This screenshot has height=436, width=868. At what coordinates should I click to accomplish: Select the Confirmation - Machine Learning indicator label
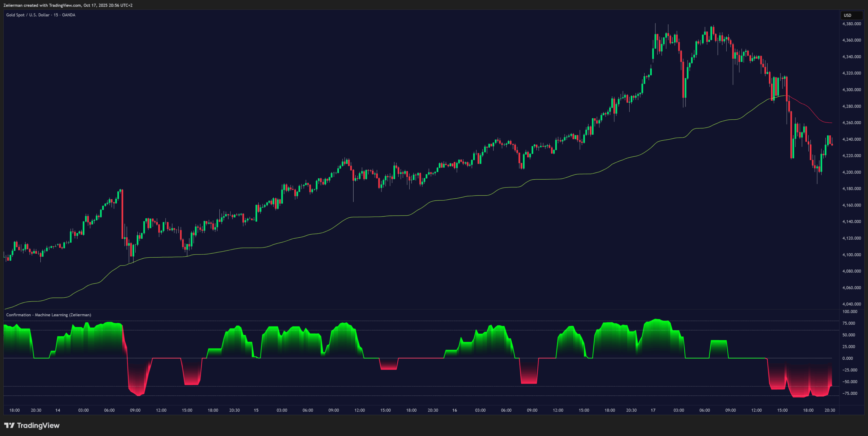pos(48,315)
